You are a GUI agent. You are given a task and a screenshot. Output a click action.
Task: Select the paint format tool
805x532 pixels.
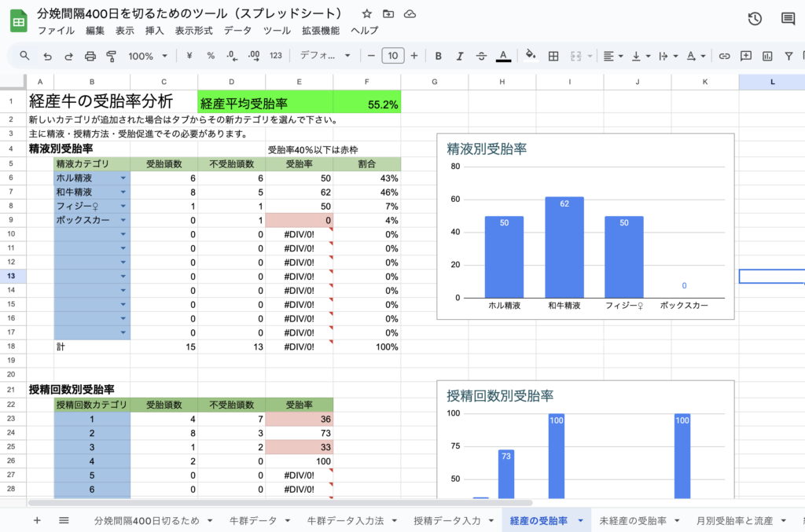[111, 56]
